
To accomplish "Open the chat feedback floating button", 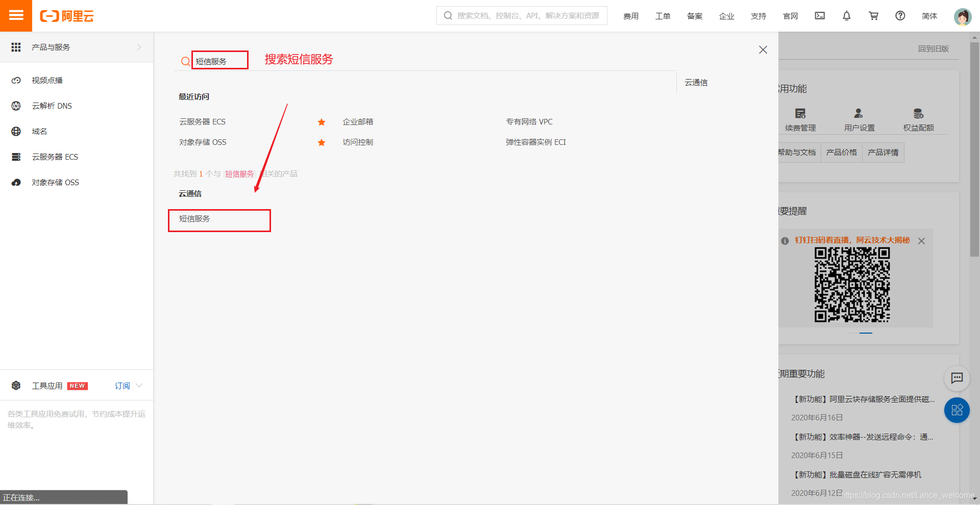I will [x=957, y=378].
